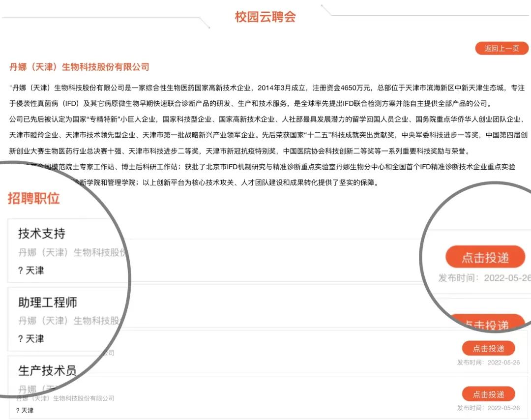Screen dimensions: 531x420
Task: Click the paragraph line starting 公司已先后被认定为国家
Action: (x=267, y=119)
